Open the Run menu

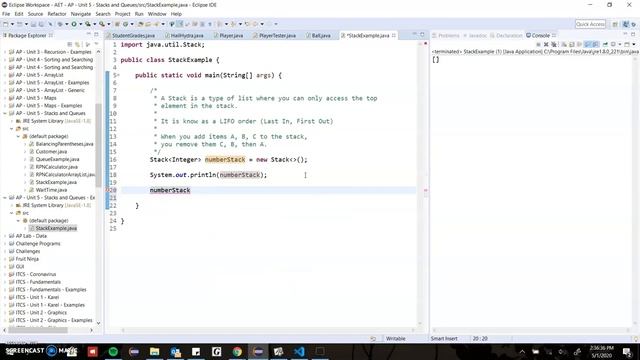click(139, 14)
